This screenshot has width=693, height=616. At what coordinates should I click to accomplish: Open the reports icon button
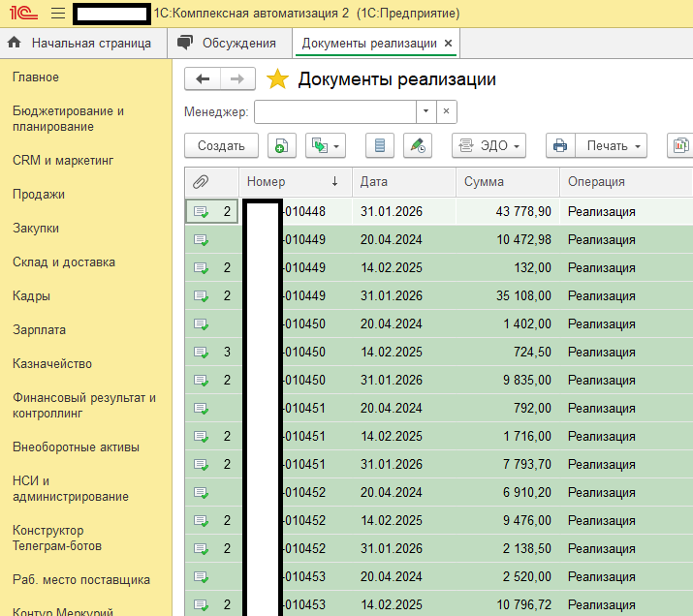tap(680, 145)
